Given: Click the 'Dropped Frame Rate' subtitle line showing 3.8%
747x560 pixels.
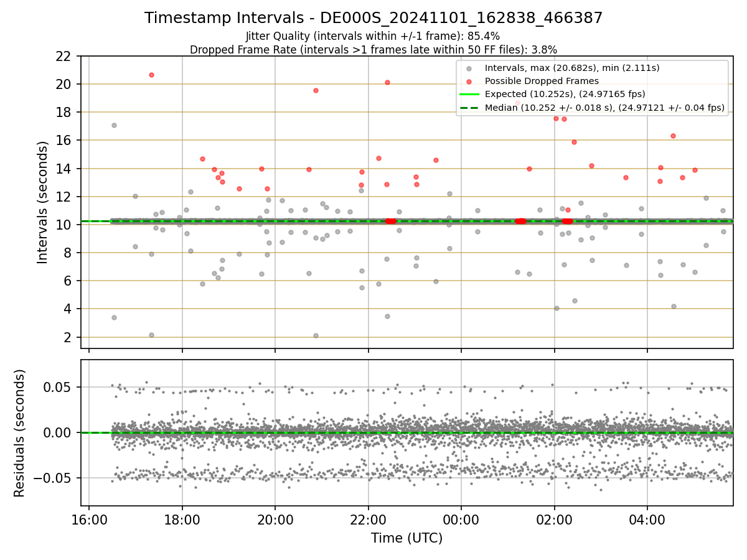Looking at the screenshot, I should pos(374,49).
